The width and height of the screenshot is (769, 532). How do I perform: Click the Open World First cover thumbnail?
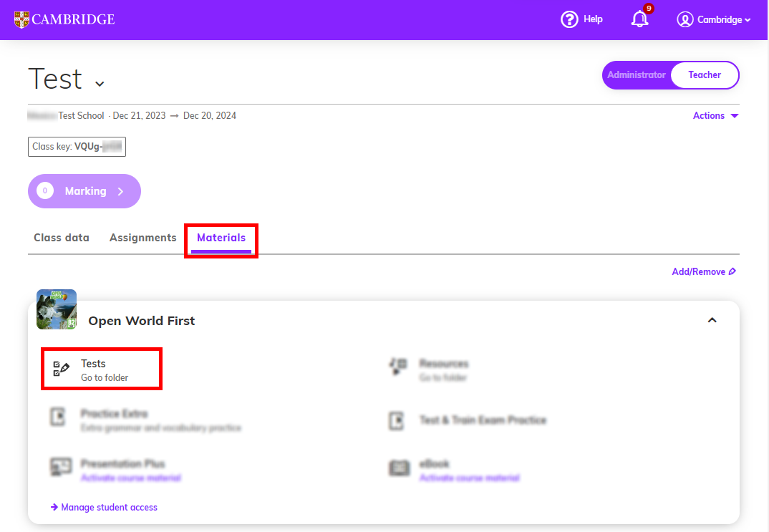tap(57, 309)
